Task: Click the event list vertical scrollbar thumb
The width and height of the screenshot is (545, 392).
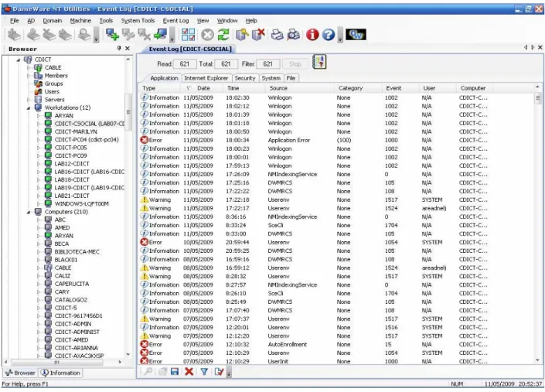Action: pos(538,98)
